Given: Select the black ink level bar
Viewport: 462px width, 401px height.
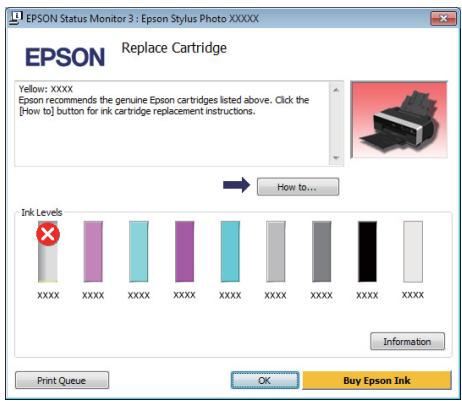Looking at the screenshot, I should pyautogui.click(x=367, y=251).
